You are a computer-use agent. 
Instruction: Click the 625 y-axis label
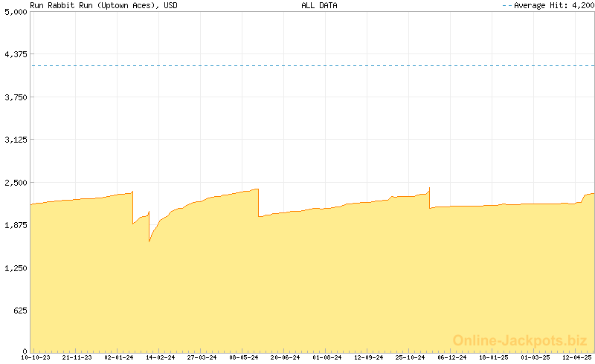tap(17, 311)
